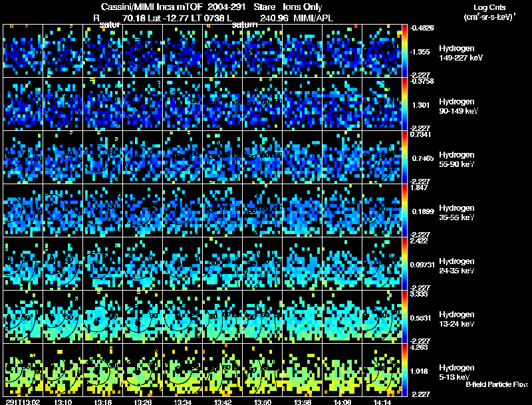This screenshot has height=405, width=532.
Task: Click the color bar for Hydrogen 149-227 keV
Action: click(404, 51)
